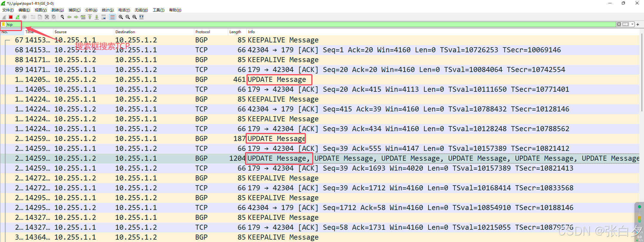Open the 统计(S) menu

tap(108, 10)
